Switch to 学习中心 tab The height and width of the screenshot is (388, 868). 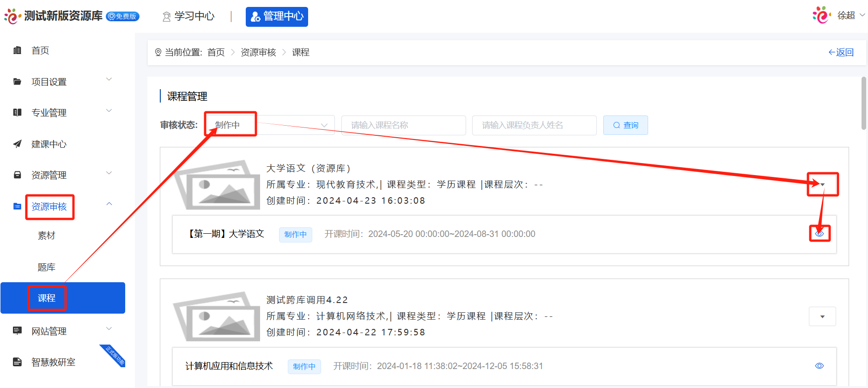pyautogui.click(x=188, y=17)
